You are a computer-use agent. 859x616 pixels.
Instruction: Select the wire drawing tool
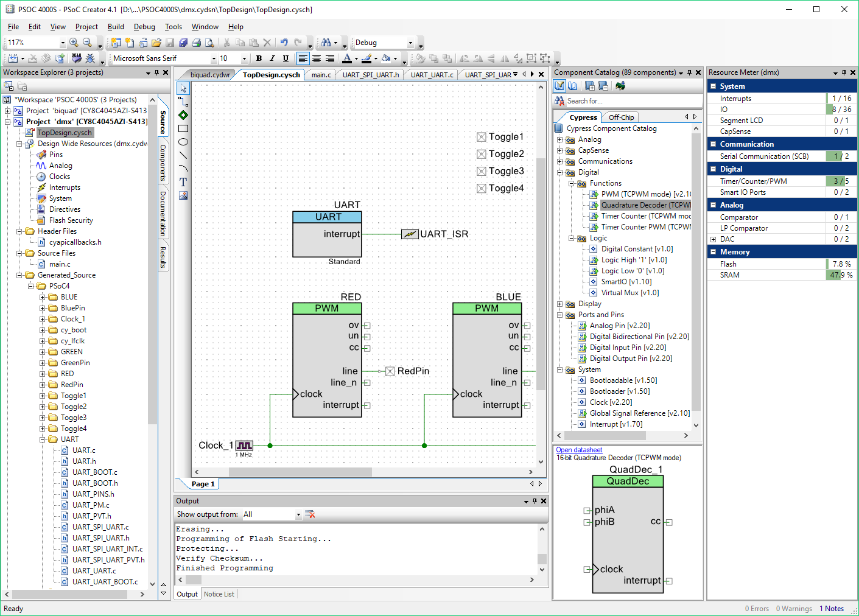click(x=183, y=102)
